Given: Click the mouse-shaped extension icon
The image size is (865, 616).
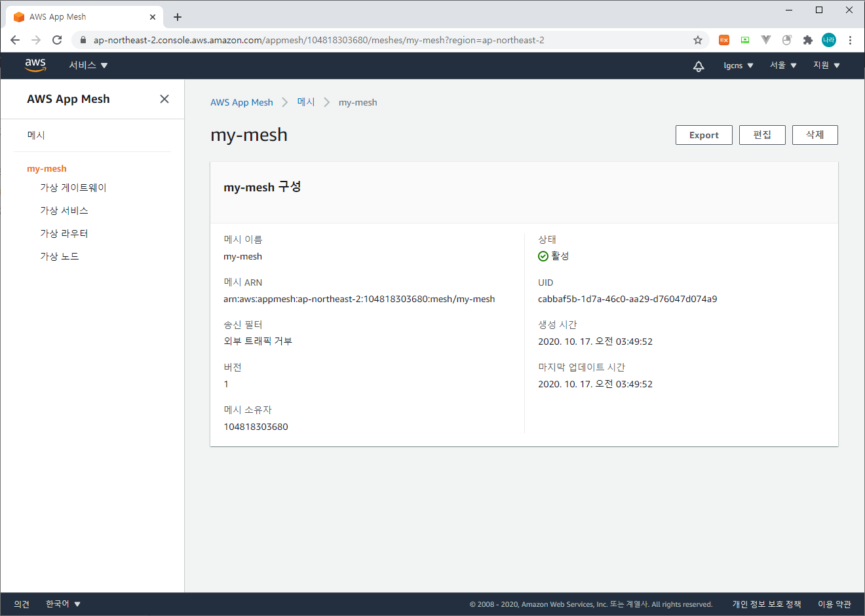Looking at the screenshot, I should pos(787,40).
